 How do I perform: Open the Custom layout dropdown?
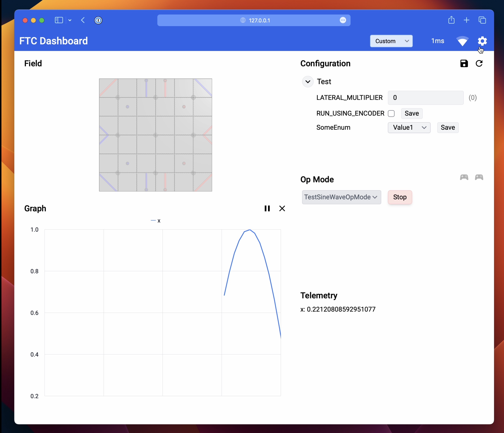391,41
